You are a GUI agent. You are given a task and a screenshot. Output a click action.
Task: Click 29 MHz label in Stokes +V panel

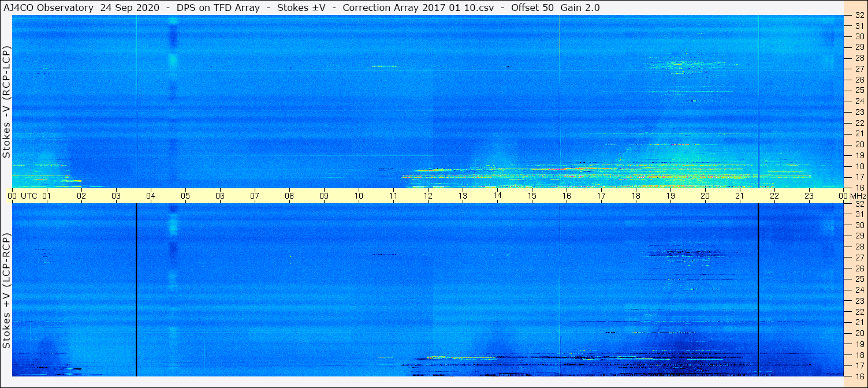coord(859,236)
